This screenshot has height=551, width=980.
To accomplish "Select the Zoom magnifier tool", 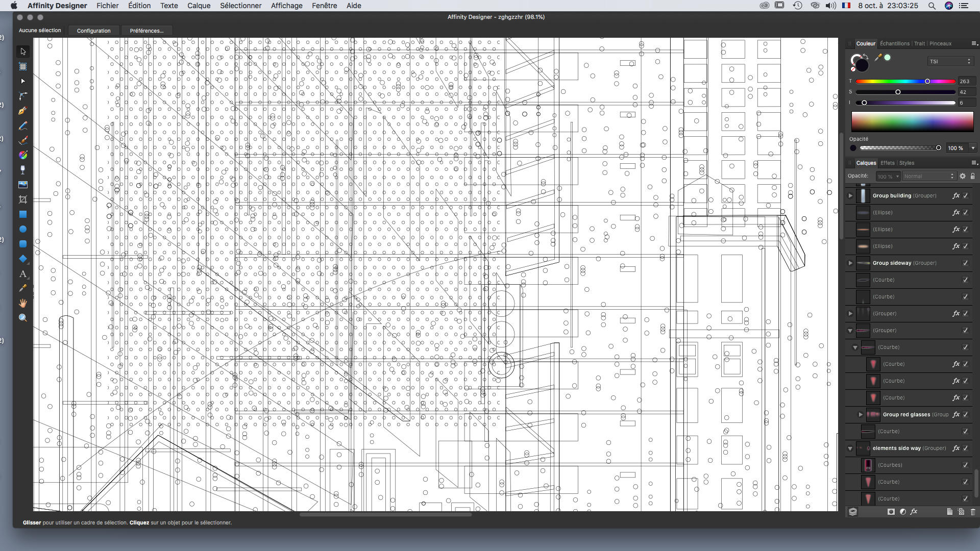I will coord(23,318).
